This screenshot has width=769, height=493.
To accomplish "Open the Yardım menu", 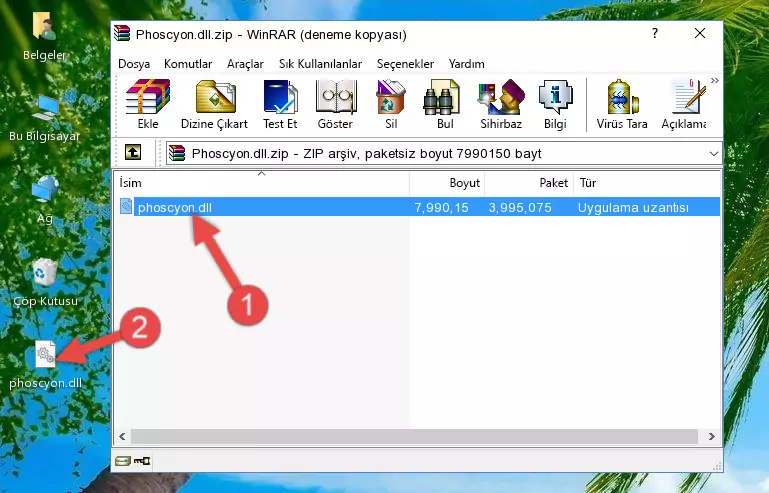I will pos(466,64).
